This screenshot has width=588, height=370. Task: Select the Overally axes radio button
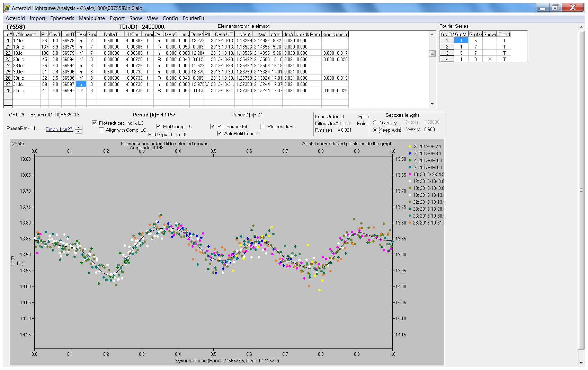(375, 123)
